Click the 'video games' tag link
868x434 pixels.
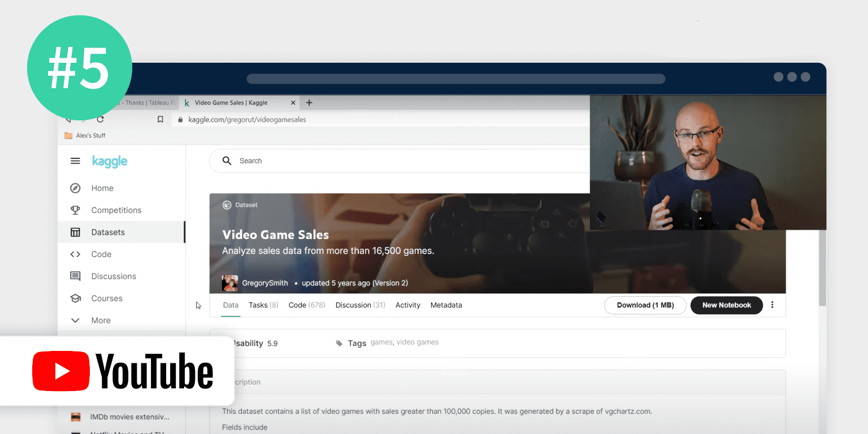click(x=418, y=342)
